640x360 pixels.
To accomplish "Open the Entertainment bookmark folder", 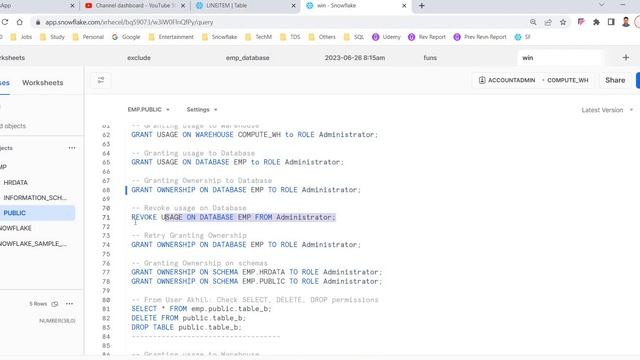I will click(x=171, y=37).
